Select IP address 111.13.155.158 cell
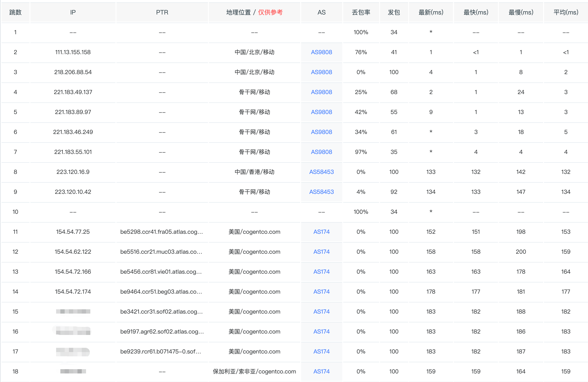The height and width of the screenshot is (382, 588). pos(73,52)
